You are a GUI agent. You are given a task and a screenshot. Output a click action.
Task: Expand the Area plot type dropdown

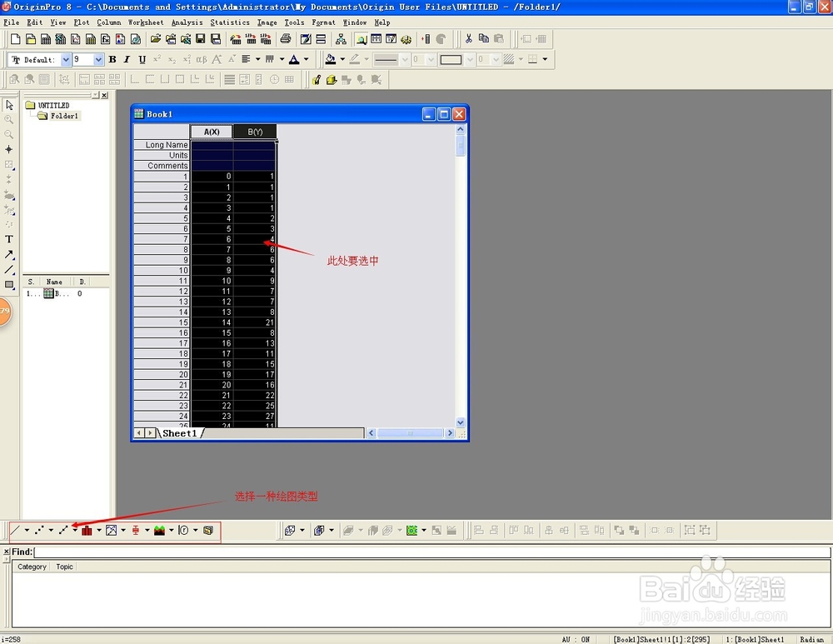[x=171, y=530]
